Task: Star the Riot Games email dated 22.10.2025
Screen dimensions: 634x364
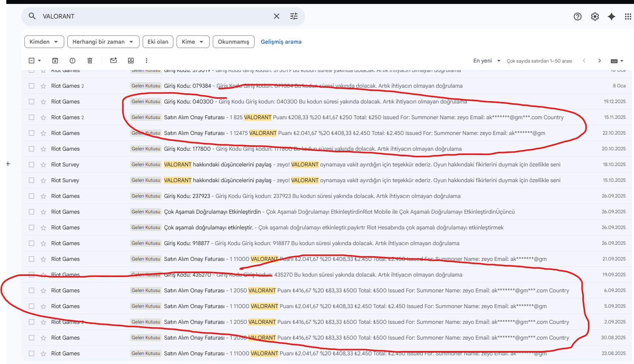Action: [43, 133]
